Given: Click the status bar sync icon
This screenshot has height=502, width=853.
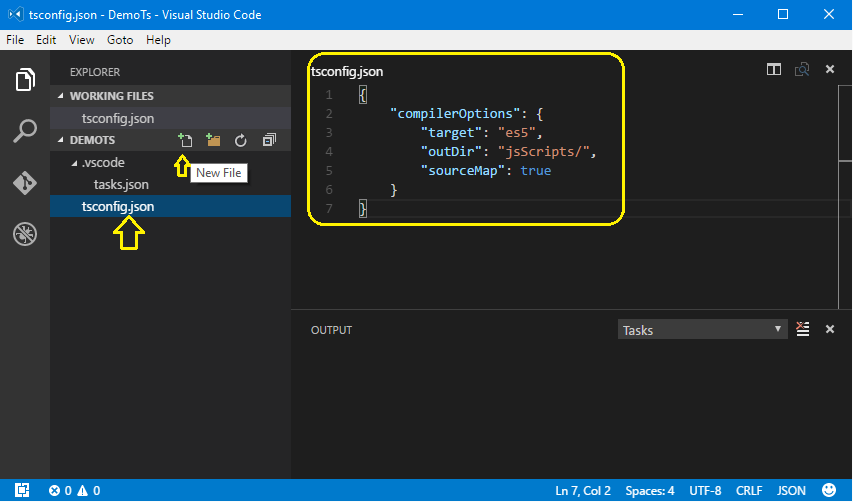Looking at the screenshot, I should point(22,490).
